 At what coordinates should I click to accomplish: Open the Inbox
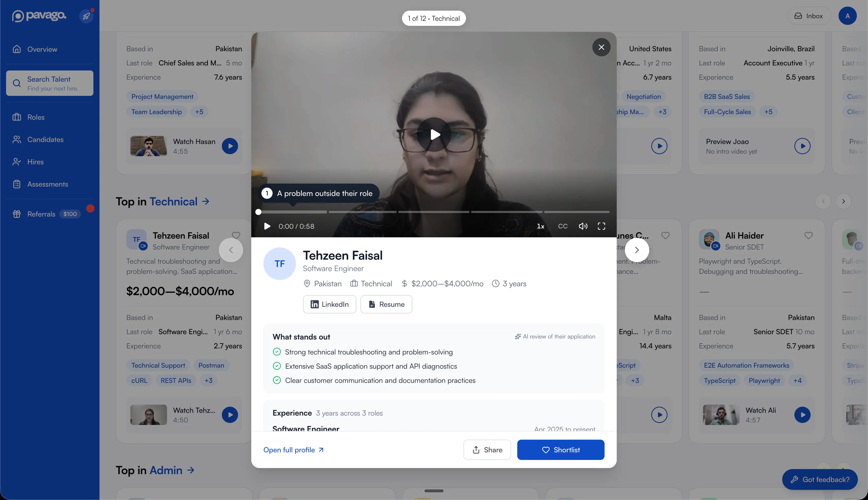809,16
